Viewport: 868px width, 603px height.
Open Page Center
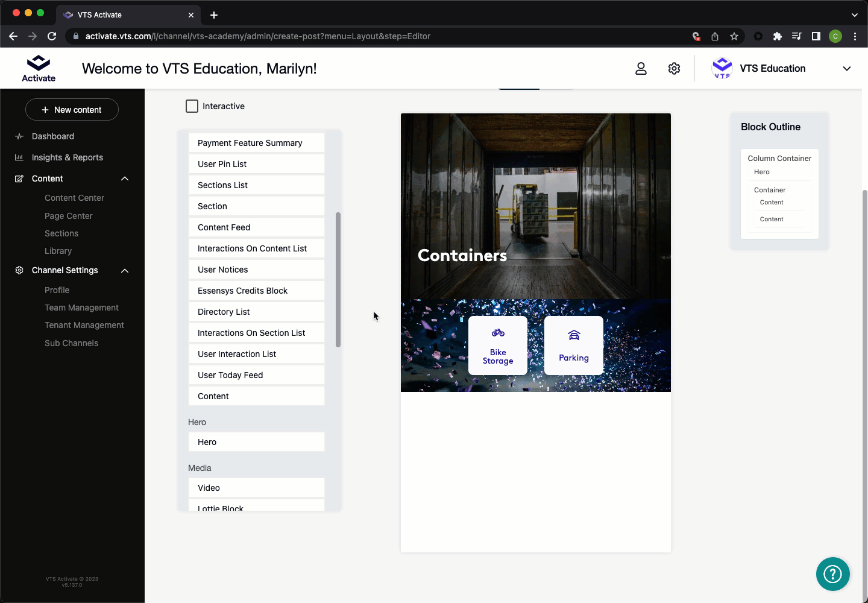point(69,216)
